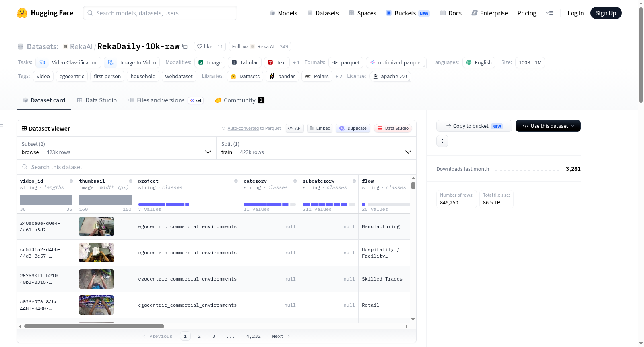Open the Retail row thumbnail

pyautogui.click(x=96, y=305)
